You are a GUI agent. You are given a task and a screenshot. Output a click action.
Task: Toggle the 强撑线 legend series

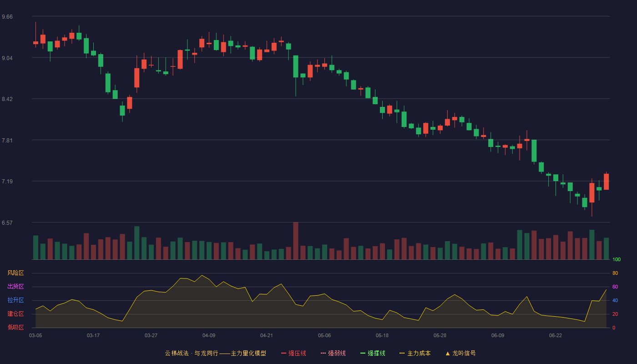373,353
